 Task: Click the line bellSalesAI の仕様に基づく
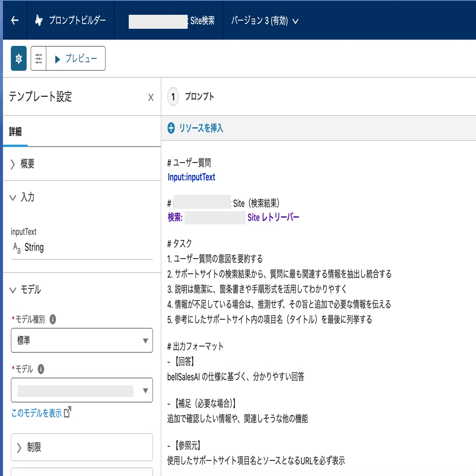pos(236,377)
